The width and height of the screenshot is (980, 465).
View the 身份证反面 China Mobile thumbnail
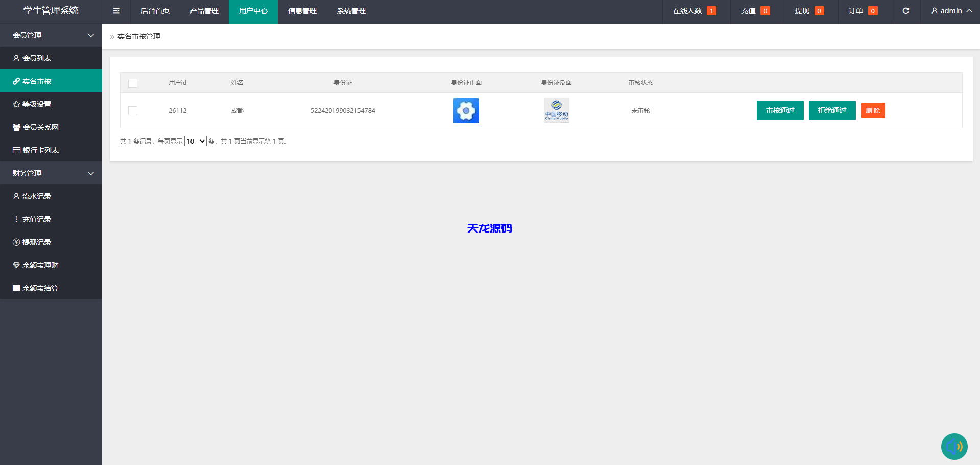coord(557,110)
